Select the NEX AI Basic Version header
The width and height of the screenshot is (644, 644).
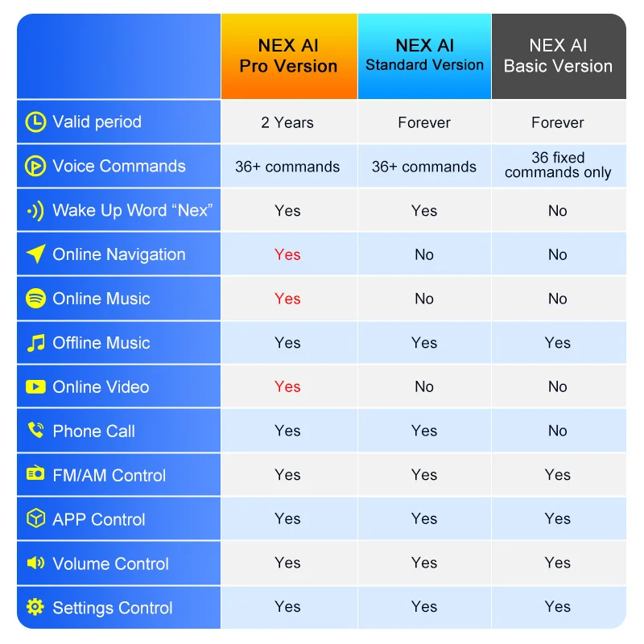(x=558, y=56)
